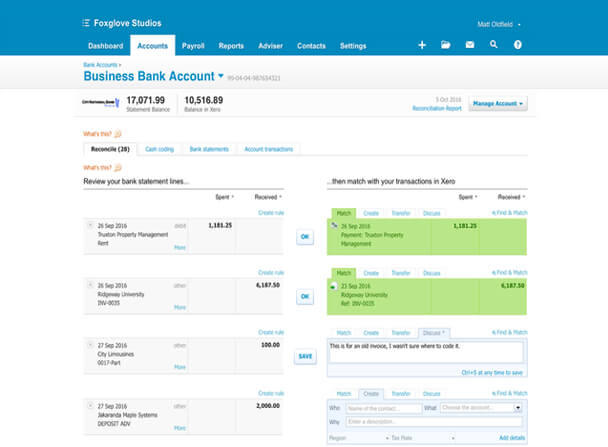This screenshot has height=447, width=608.
Task: Open the mail inbox icon
Action: [x=470, y=45]
